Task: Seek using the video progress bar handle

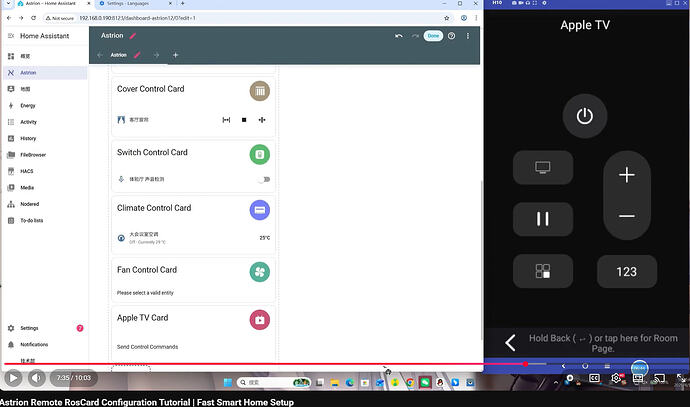Action: (x=525, y=364)
